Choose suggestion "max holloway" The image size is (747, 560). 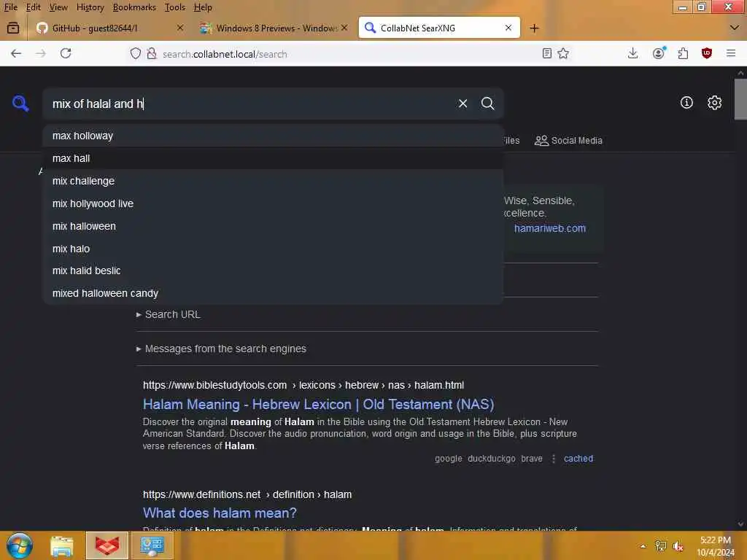273,136
